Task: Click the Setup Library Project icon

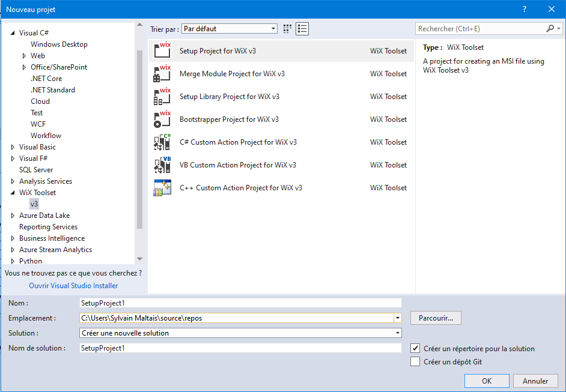Action: point(162,97)
